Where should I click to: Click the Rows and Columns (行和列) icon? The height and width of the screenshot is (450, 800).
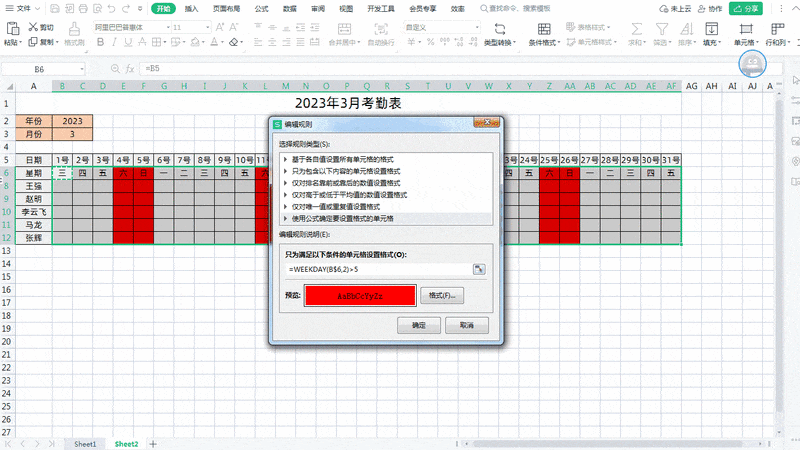(778, 29)
